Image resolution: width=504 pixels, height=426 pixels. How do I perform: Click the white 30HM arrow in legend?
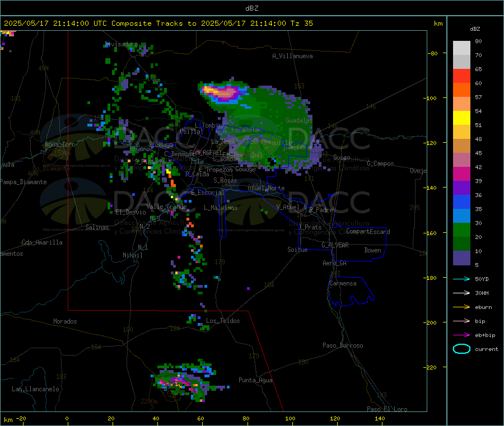(461, 293)
